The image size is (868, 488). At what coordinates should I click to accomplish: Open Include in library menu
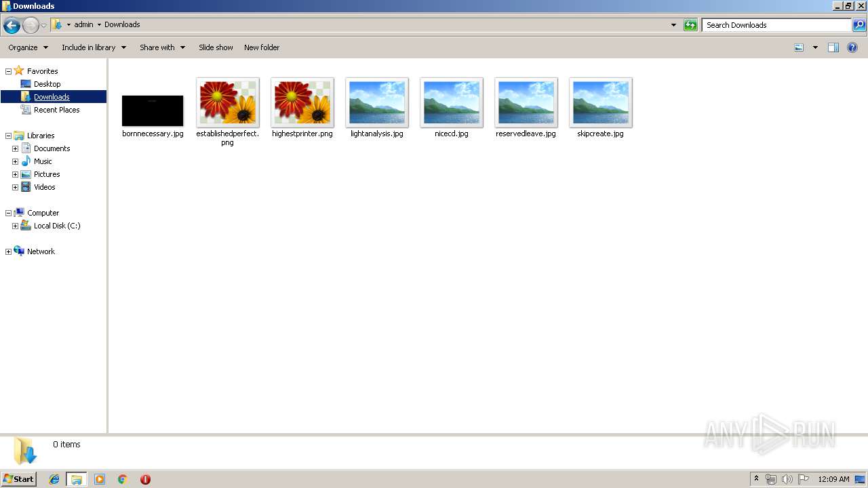click(x=94, y=47)
